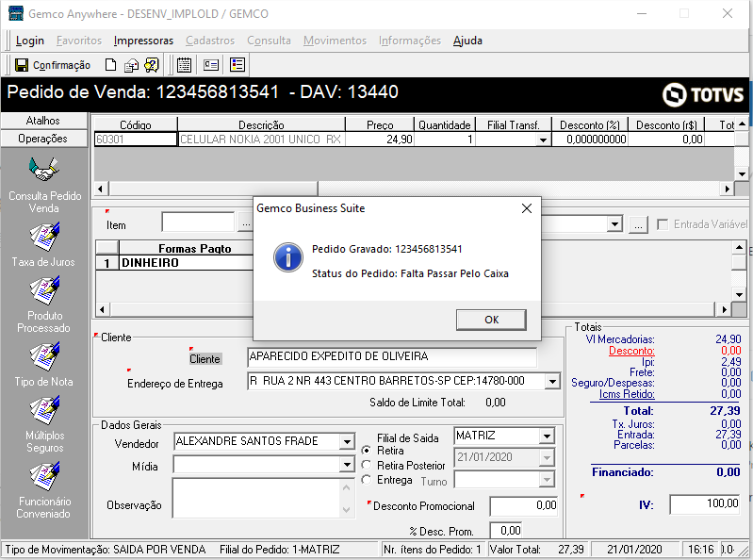The height and width of the screenshot is (560, 753).
Task: Select the Retira radio button
Action: click(367, 451)
